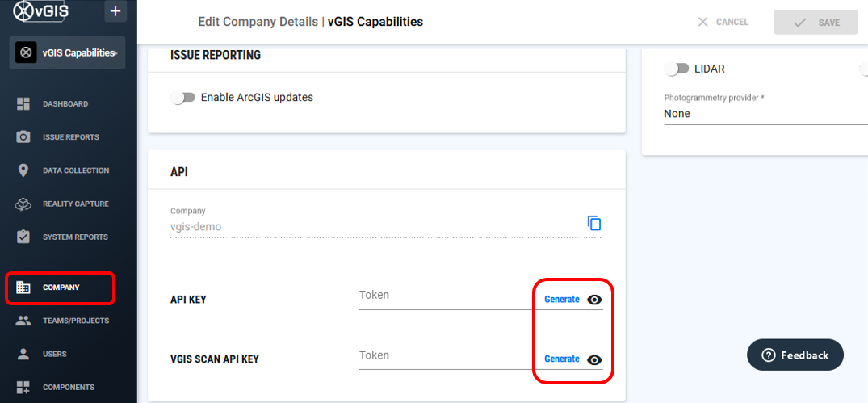Open the Feedback button
The width and height of the screenshot is (868, 403).
[x=795, y=355]
